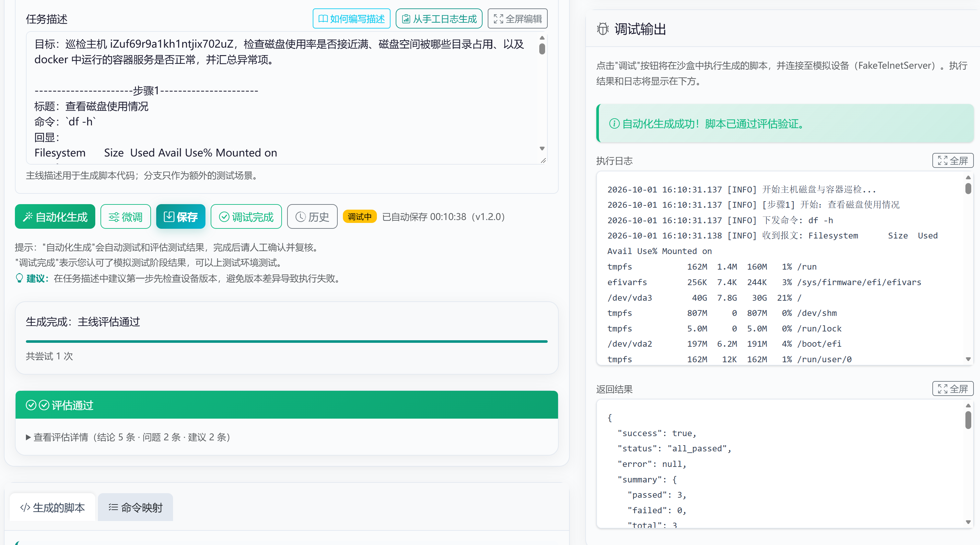Click the 评估通过 check icon header
Image resolution: width=980 pixels, height=545 pixels.
[x=286, y=405]
